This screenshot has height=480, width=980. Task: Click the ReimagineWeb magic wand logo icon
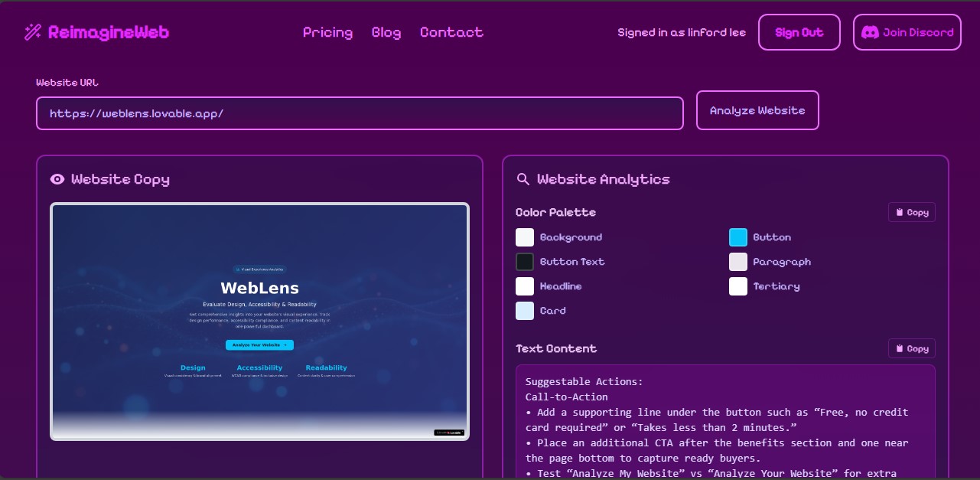pyautogui.click(x=32, y=32)
